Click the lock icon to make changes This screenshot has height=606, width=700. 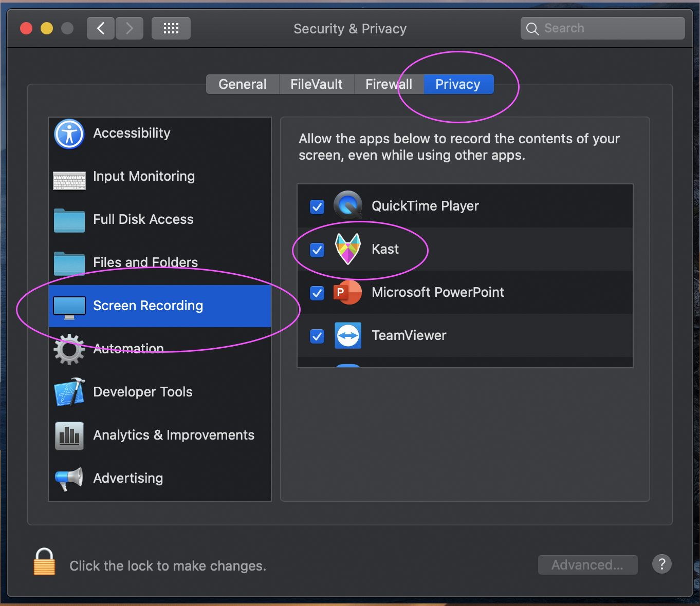pyautogui.click(x=44, y=561)
